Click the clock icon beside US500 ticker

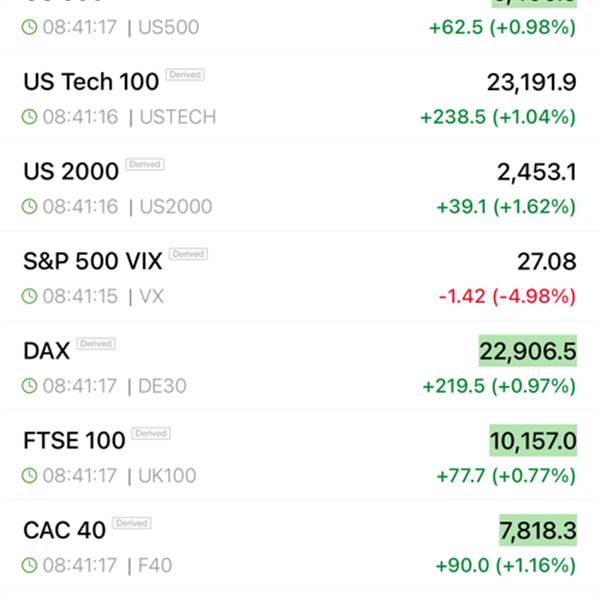(30, 27)
